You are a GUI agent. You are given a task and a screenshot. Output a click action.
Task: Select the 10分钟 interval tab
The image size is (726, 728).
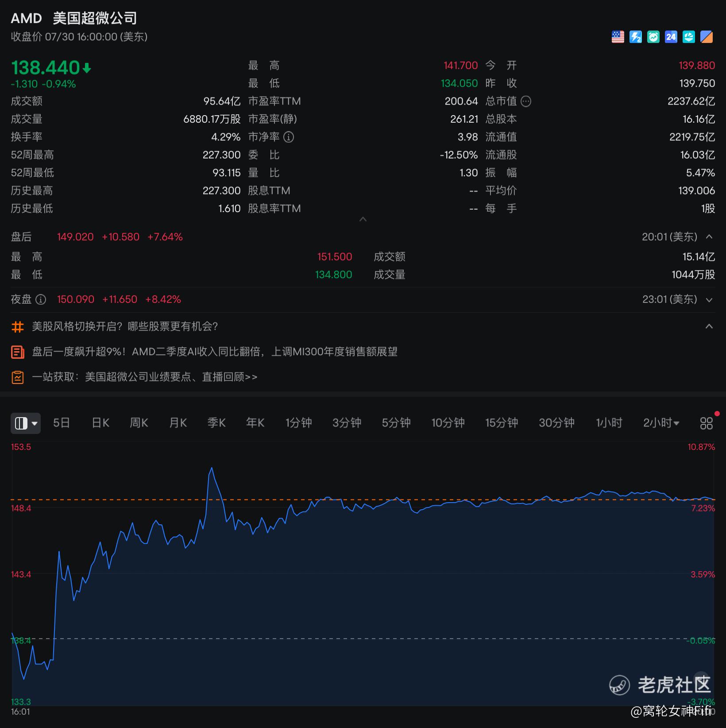click(x=448, y=423)
